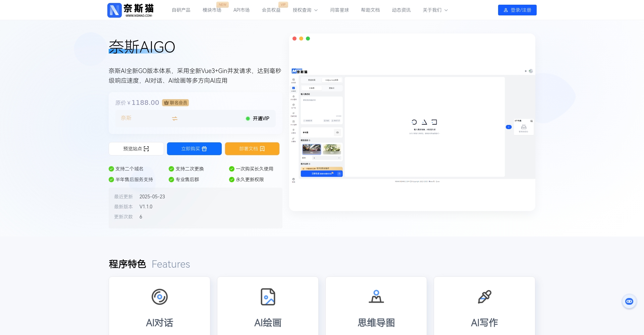The height and width of the screenshot is (335, 644).
Task: Click 开通VIP in the price box
Action: click(x=258, y=119)
